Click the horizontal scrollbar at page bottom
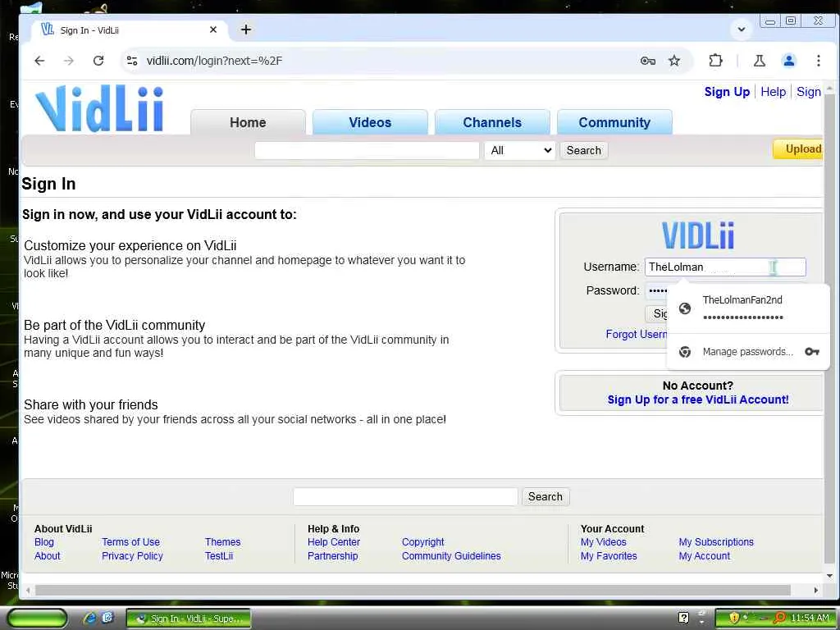Viewport: 840px width, 630px height. point(413,590)
